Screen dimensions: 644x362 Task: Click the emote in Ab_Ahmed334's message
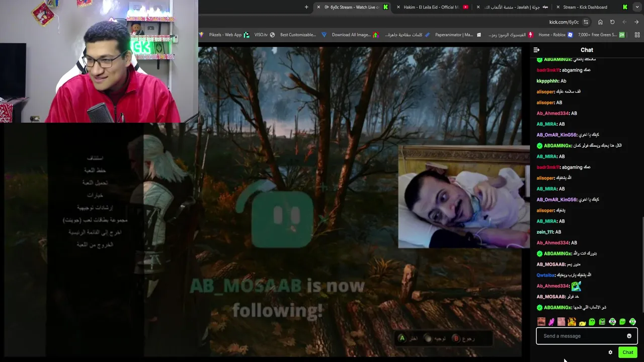[576, 286]
